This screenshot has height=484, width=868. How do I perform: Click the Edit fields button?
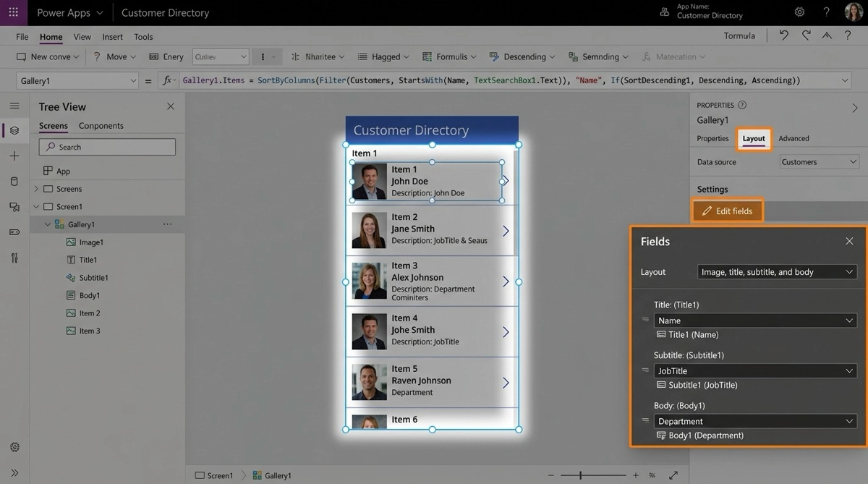pos(727,211)
